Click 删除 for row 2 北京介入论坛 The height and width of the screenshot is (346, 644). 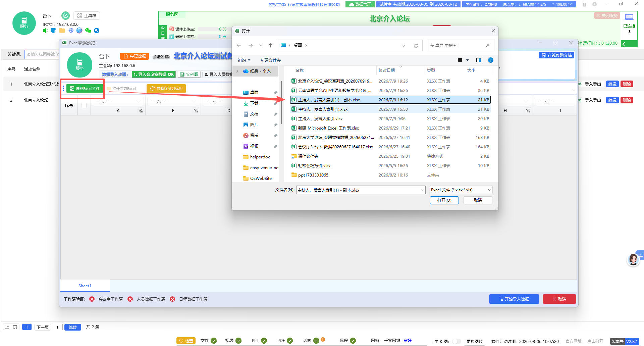[627, 100]
